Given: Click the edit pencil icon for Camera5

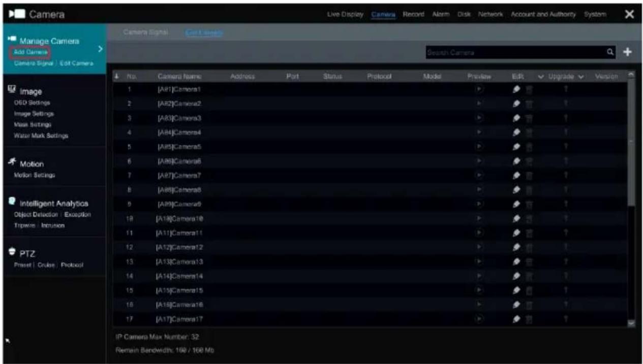Looking at the screenshot, I should point(516,146).
